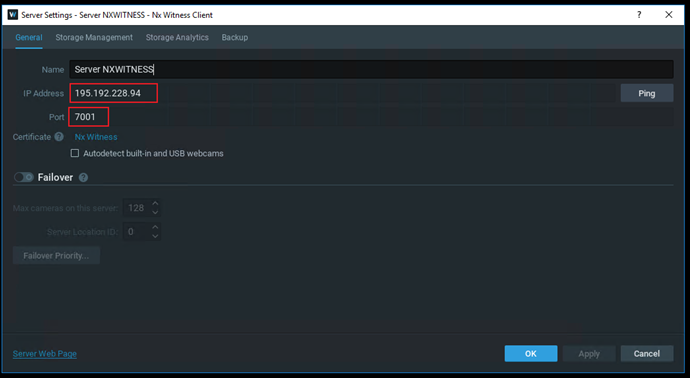The height and width of the screenshot is (378, 690).
Task: Click the IP Address field 195.192.228.94
Action: 343,93
